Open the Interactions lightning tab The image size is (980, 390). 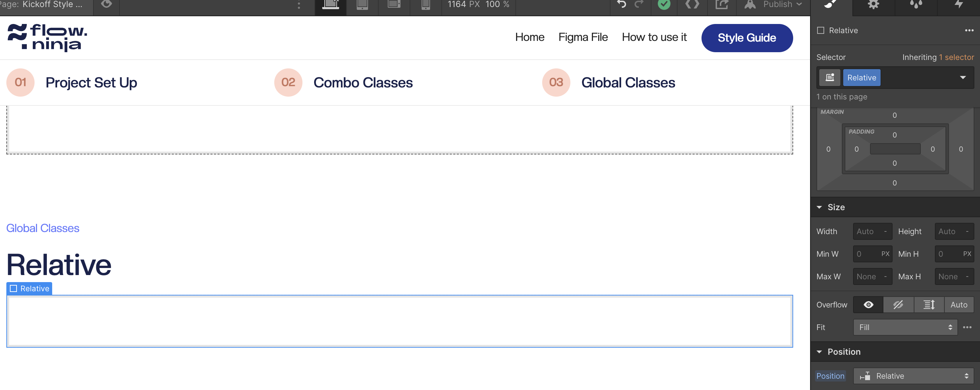coord(959,4)
